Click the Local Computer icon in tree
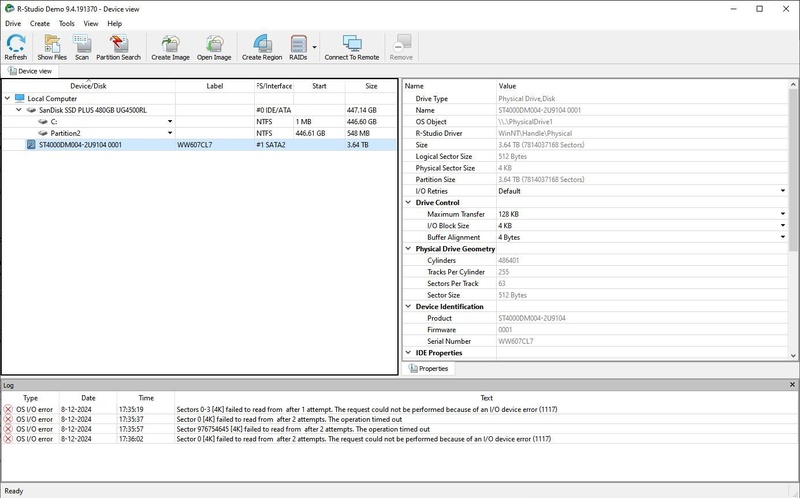Viewport: 800px width, 498px height. tap(19, 98)
